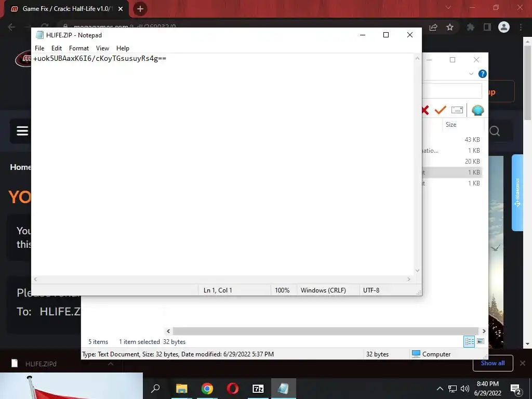Select the Game Fix / Crack Half-Life tab
The width and height of the screenshot is (532, 399).
tap(66, 9)
